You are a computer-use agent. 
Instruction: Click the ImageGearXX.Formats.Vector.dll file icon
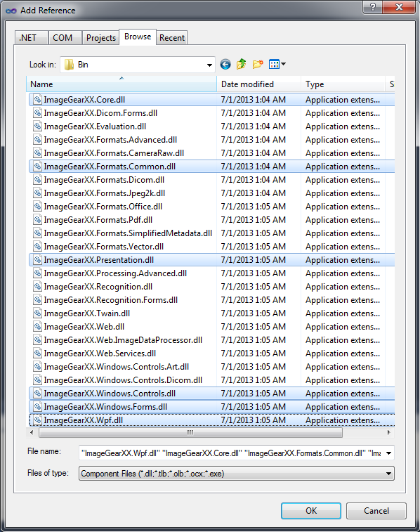click(38, 247)
